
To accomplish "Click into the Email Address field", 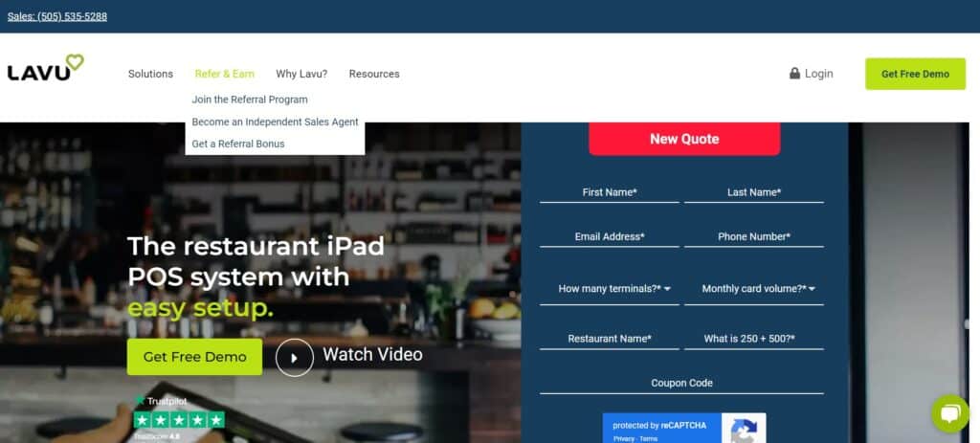I will 610,236.
